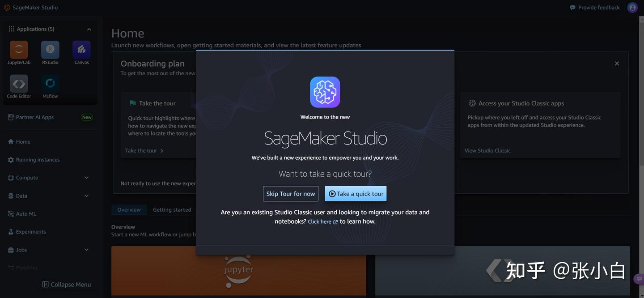The width and height of the screenshot is (644, 298).
Task: Click the flag icon beside Take the tour
Action: [x=132, y=103]
